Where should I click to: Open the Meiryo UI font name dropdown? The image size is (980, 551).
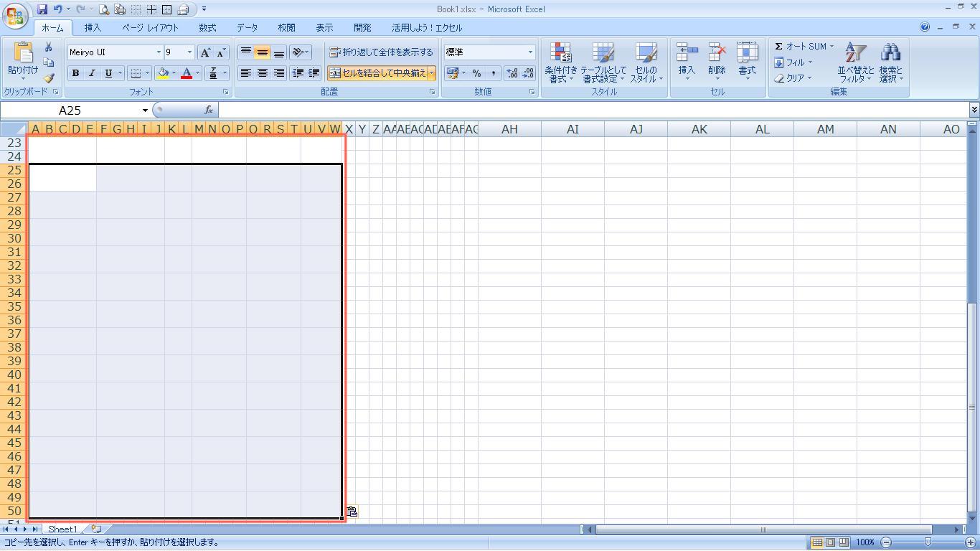159,52
